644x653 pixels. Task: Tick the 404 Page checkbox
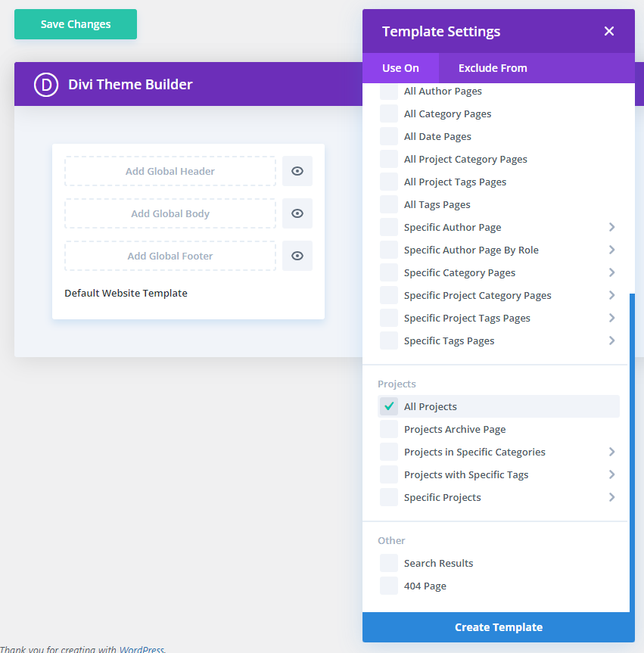click(389, 586)
